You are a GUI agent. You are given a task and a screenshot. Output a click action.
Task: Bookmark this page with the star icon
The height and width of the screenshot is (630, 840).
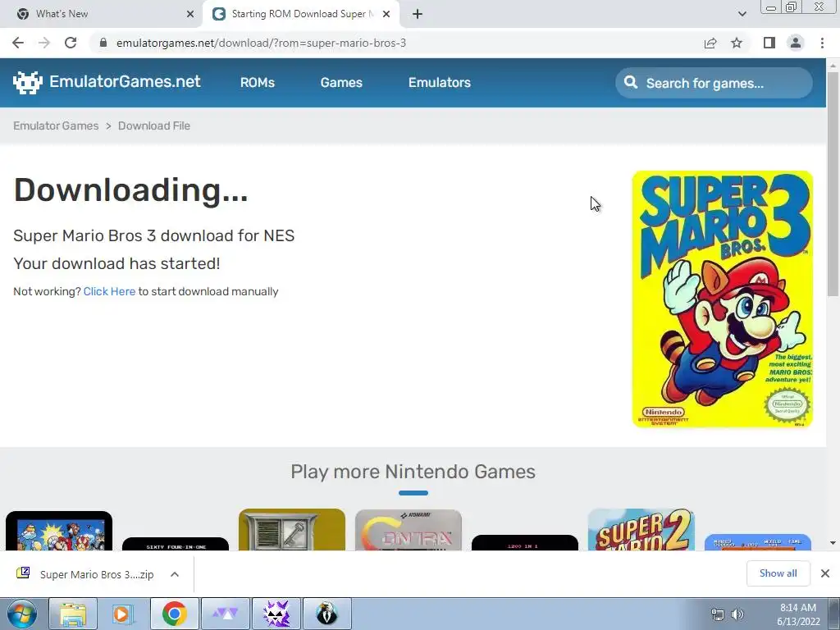click(x=737, y=43)
